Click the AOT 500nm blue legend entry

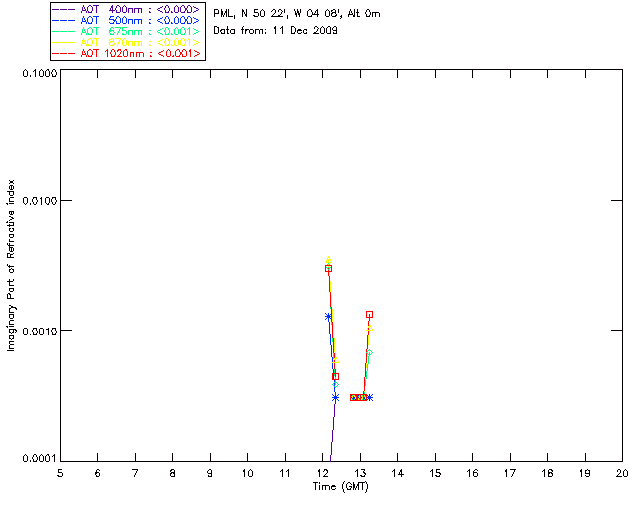[126, 20]
